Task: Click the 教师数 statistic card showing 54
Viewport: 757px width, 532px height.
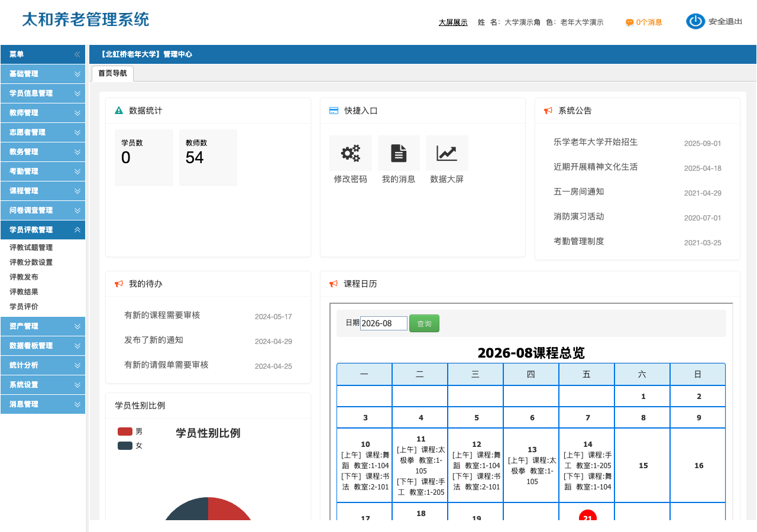Action: pyautogui.click(x=208, y=157)
